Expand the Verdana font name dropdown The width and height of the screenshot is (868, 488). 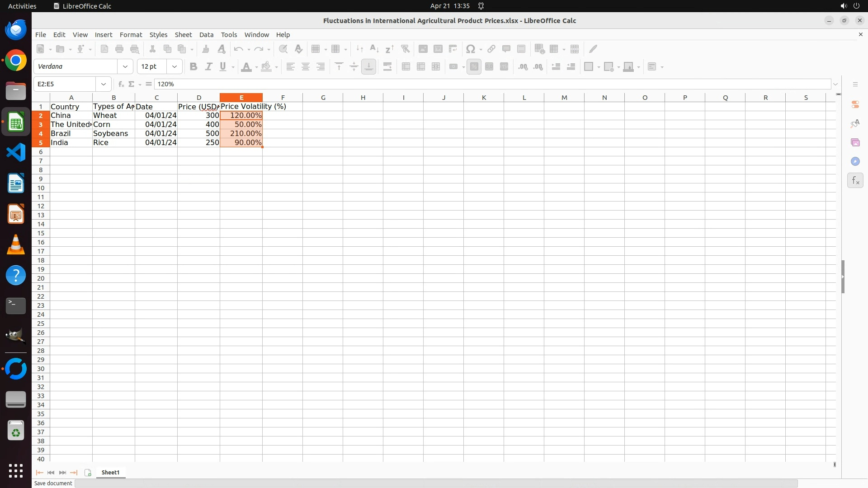click(x=125, y=67)
